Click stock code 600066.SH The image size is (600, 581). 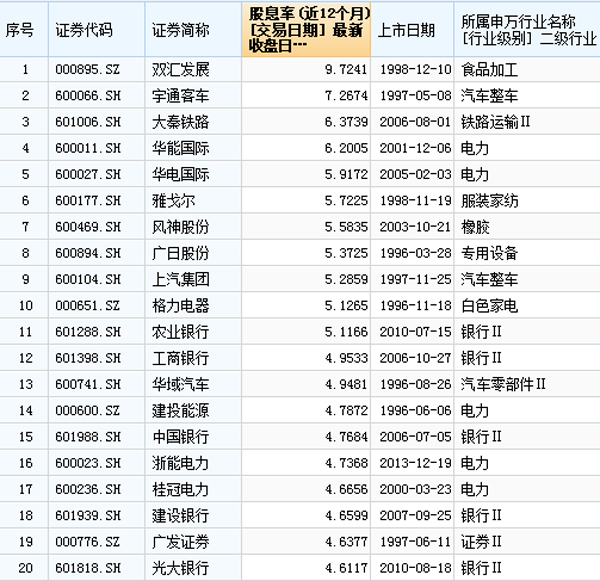pos(86,97)
